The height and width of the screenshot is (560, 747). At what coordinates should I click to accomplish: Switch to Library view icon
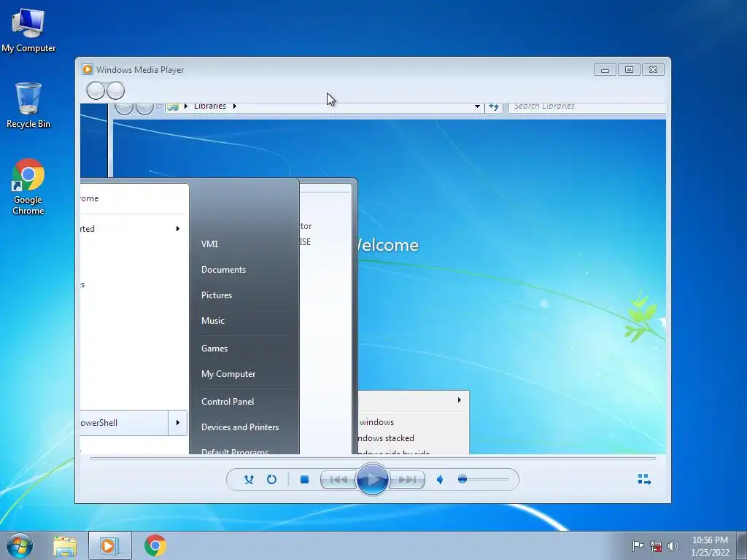(644, 480)
